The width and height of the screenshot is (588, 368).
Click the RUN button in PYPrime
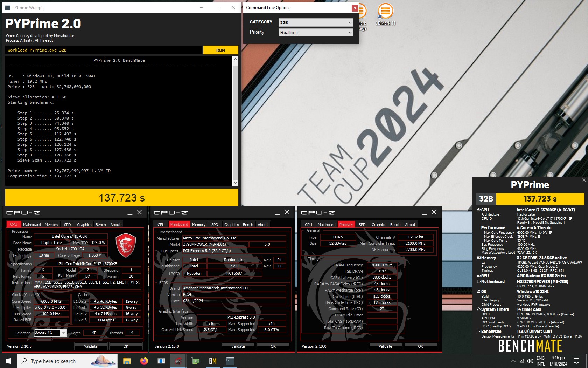220,50
